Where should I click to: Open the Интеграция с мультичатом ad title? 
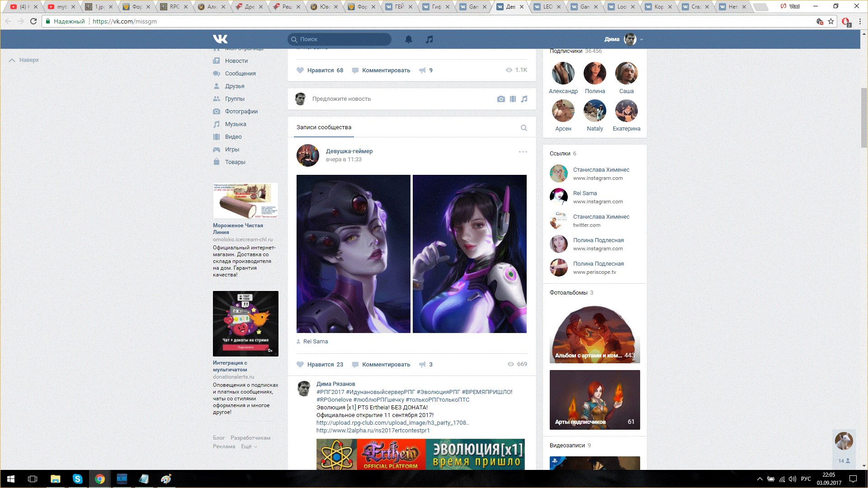point(230,366)
